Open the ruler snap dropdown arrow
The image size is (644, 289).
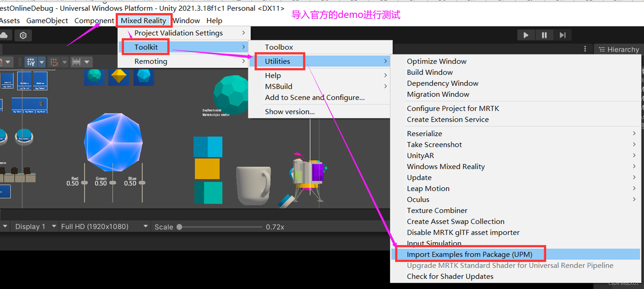click(87, 62)
